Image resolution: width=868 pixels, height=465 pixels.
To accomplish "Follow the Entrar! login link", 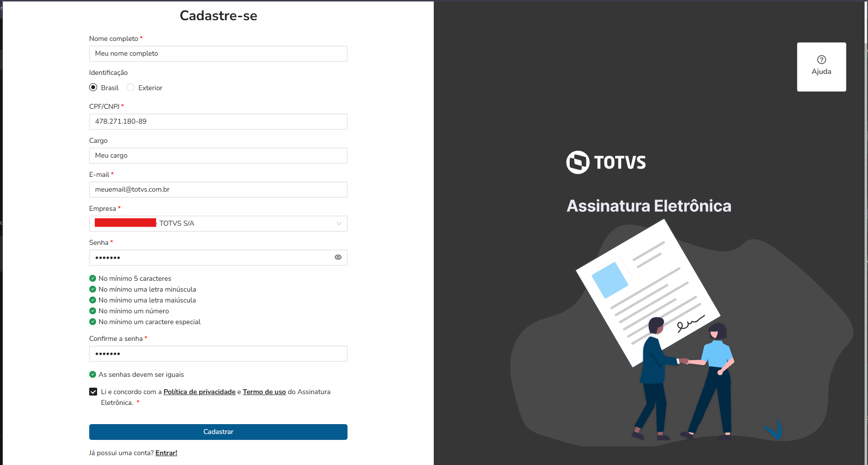I will 166,453.
